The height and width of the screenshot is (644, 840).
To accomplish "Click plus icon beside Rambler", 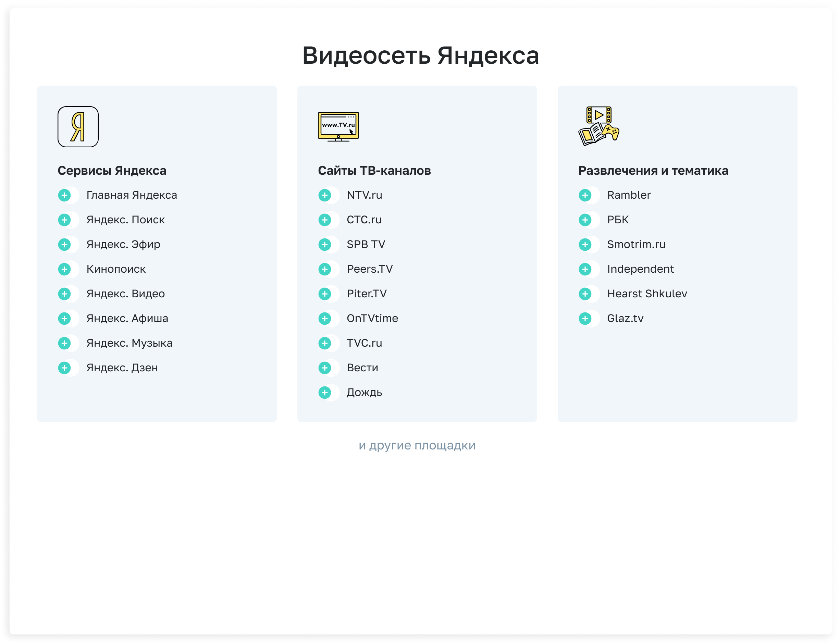I will (585, 195).
